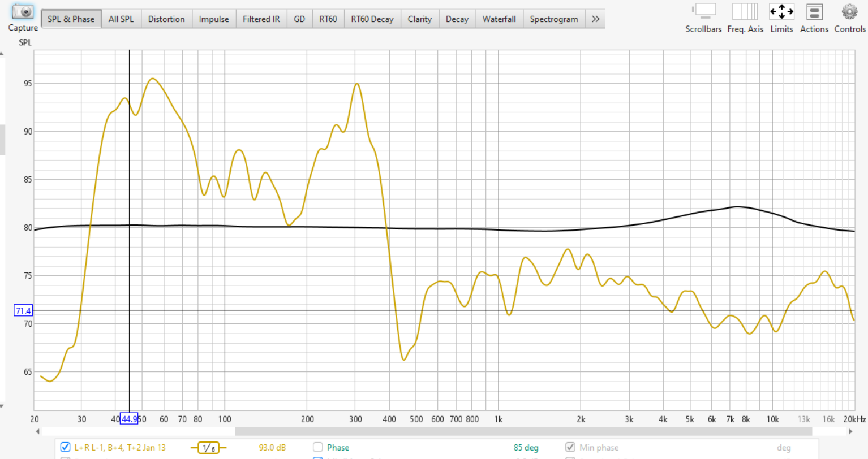Open the Controls gear icon
Viewport: 868px width, 459px height.
coord(849,12)
